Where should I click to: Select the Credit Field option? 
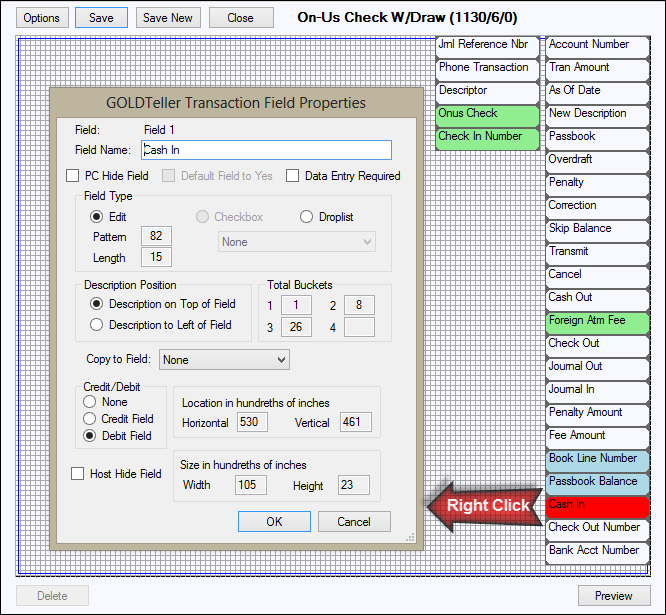pyautogui.click(x=89, y=418)
